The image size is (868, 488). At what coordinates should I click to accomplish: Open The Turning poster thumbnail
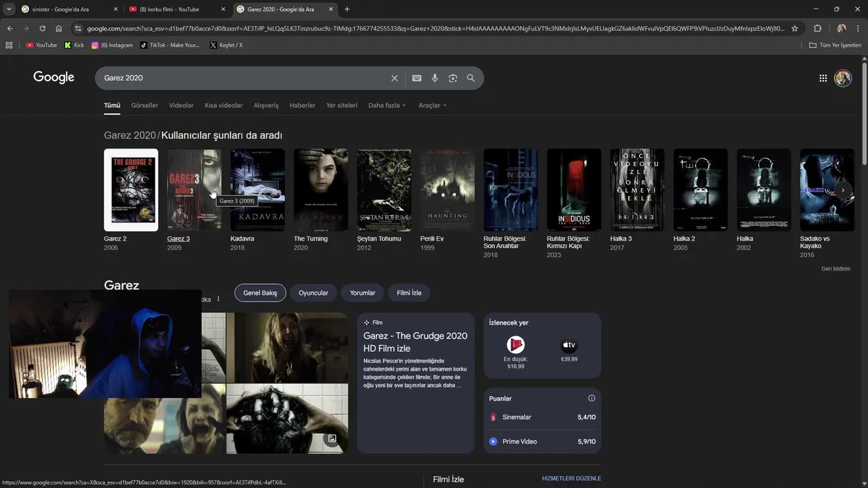click(321, 190)
